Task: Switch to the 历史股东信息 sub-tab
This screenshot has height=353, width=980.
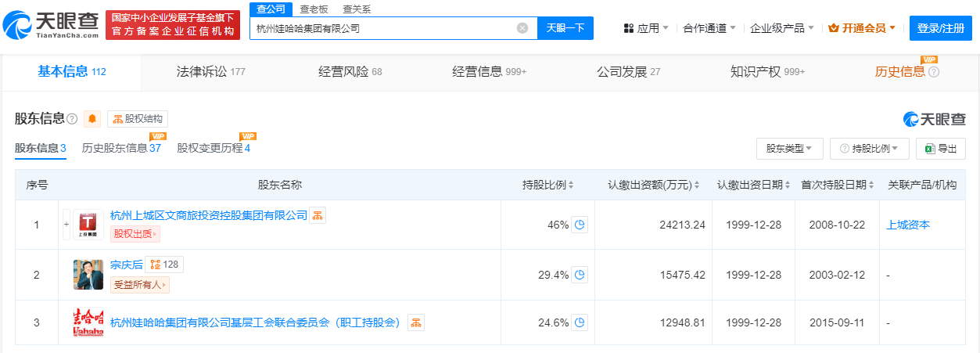Action: pos(121,148)
